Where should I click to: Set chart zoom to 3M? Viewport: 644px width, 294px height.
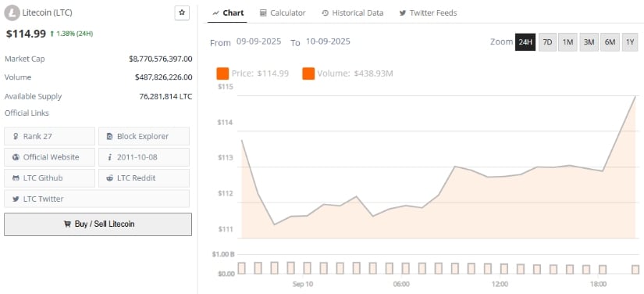coord(589,42)
